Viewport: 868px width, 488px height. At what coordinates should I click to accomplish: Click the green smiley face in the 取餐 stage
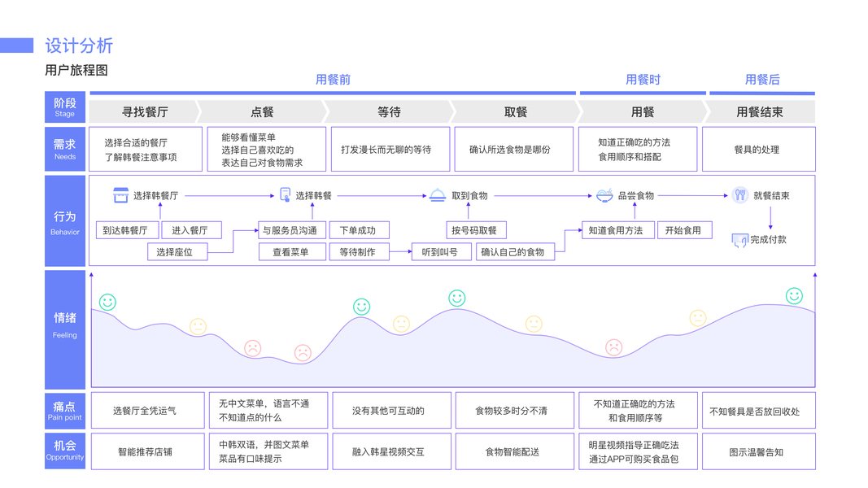tap(456, 298)
